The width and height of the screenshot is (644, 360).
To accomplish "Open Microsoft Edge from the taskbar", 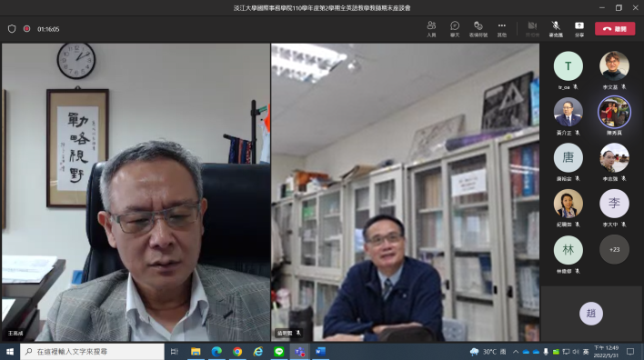I will pos(216,352).
